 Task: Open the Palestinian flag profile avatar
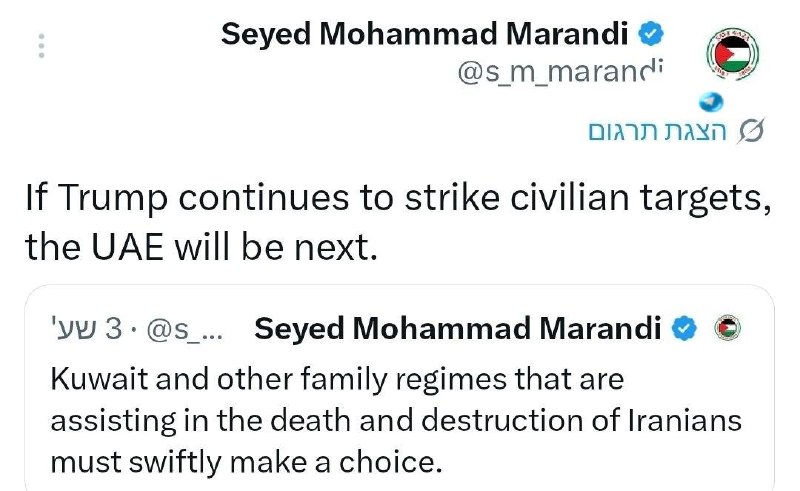(x=733, y=54)
